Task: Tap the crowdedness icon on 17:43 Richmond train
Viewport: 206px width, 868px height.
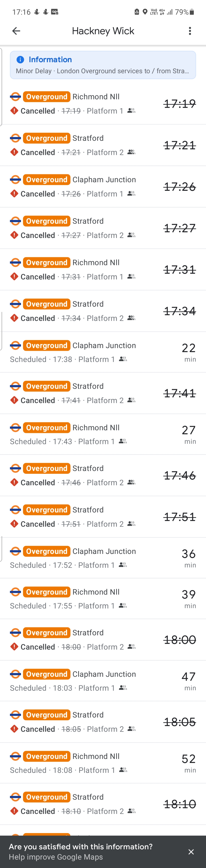Action: (123, 442)
